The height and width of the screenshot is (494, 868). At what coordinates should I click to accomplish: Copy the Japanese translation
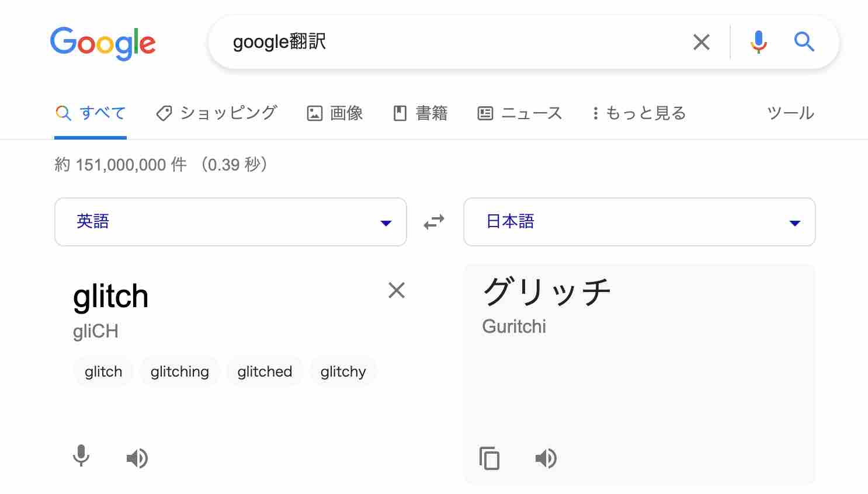tap(489, 458)
